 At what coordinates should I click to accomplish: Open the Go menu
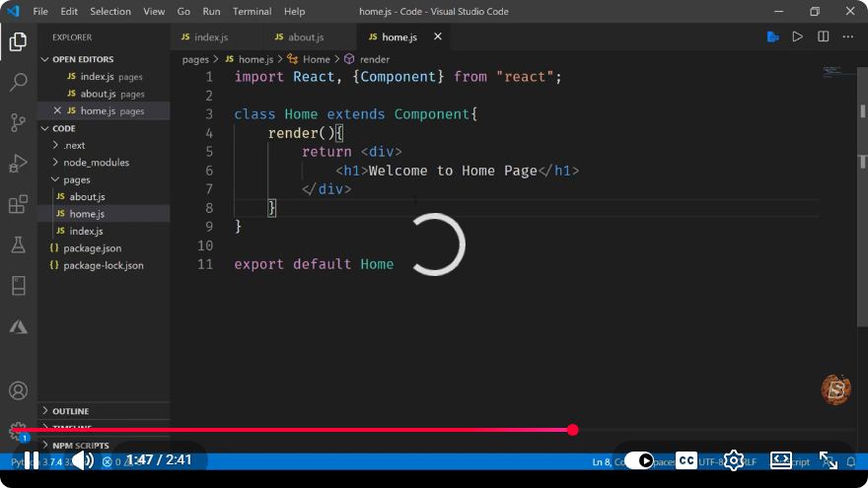[x=183, y=11]
